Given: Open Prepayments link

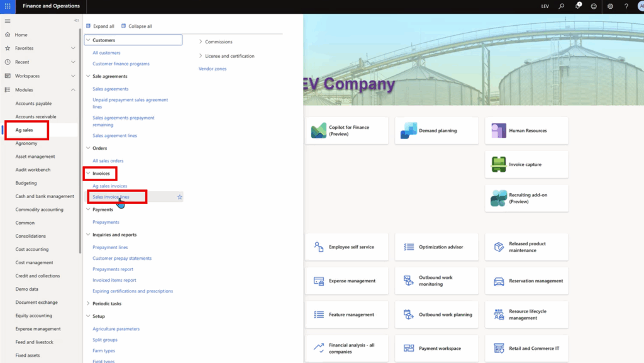Looking at the screenshot, I should click(106, 222).
